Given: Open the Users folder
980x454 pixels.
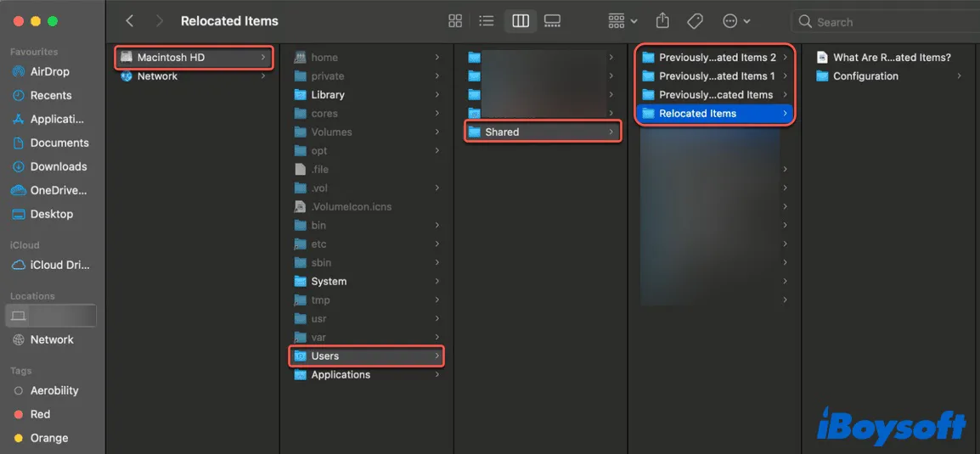Looking at the screenshot, I should [x=325, y=356].
